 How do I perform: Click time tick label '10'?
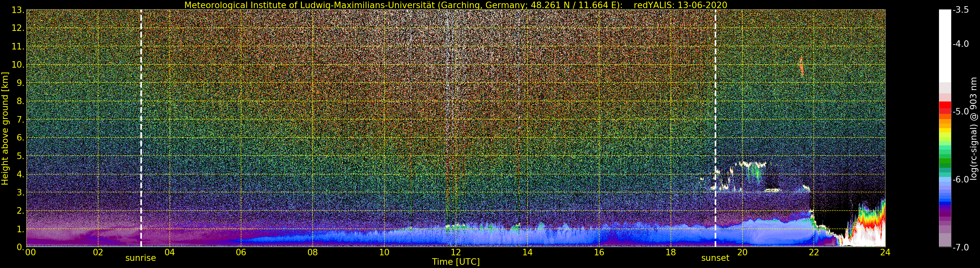tap(384, 252)
